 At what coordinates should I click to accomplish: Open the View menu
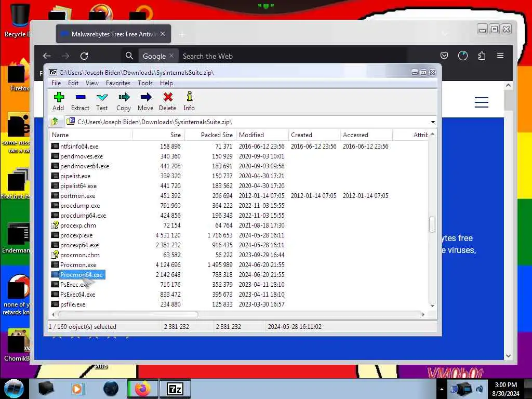point(92,83)
